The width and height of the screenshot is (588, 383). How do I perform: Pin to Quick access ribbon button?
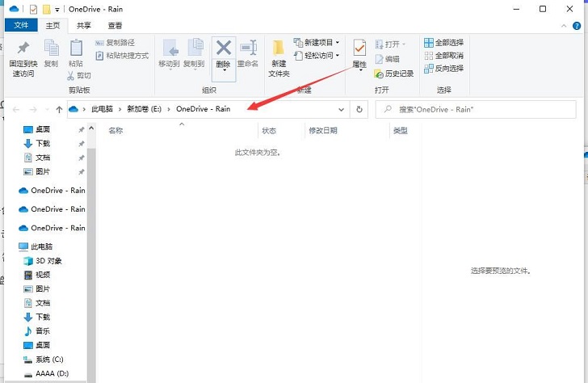tap(23, 58)
